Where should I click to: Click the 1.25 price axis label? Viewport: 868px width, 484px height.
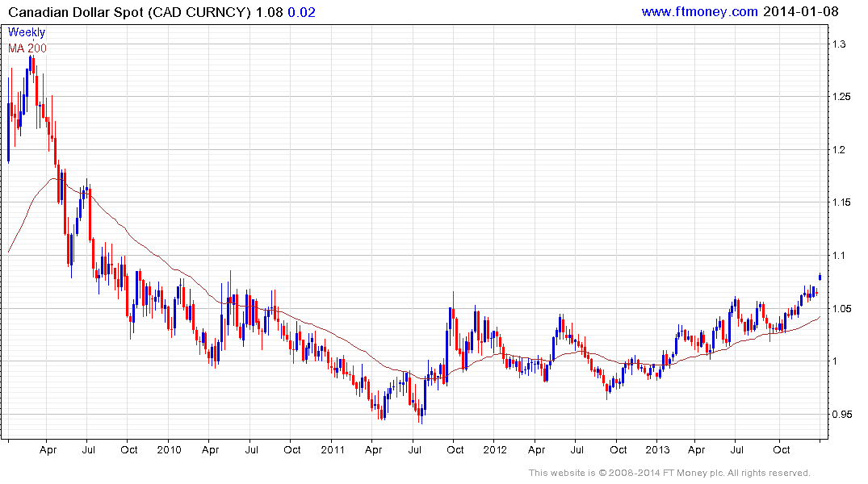(x=841, y=97)
